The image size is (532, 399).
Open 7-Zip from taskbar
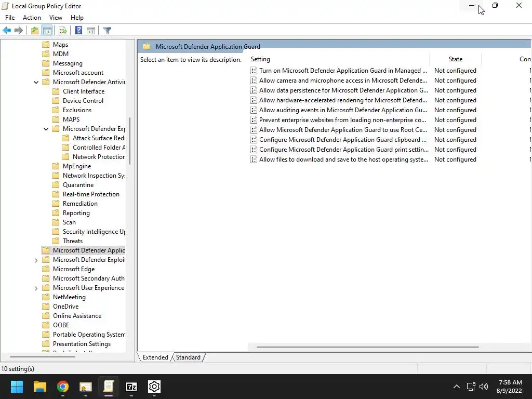click(131, 387)
